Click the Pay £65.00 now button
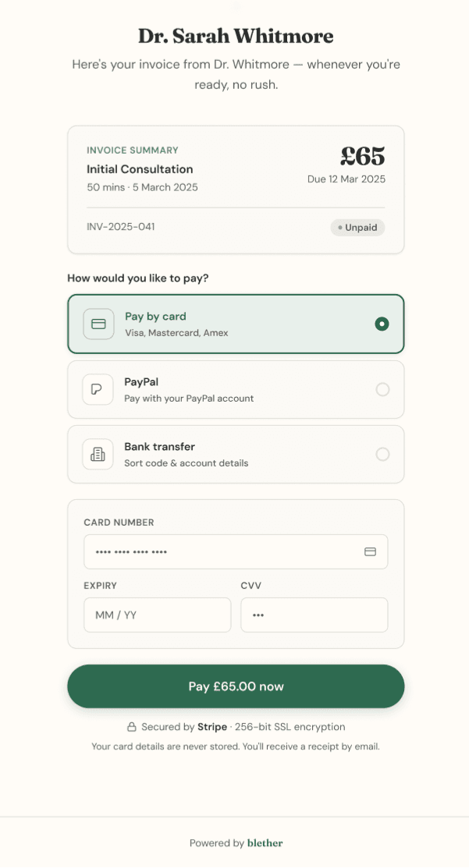This screenshot has height=868, width=469. pyautogui.click(x=236, y=686)
